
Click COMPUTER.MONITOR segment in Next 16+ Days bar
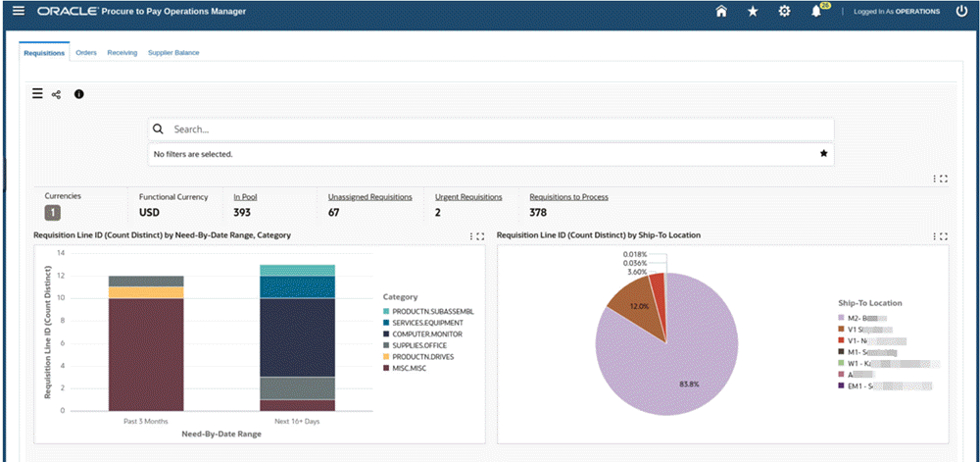[298, 337]
